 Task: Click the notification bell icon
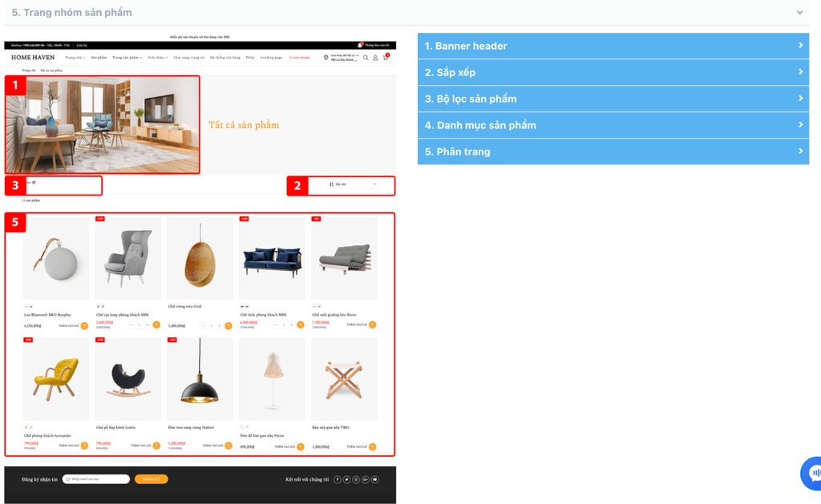360,45
